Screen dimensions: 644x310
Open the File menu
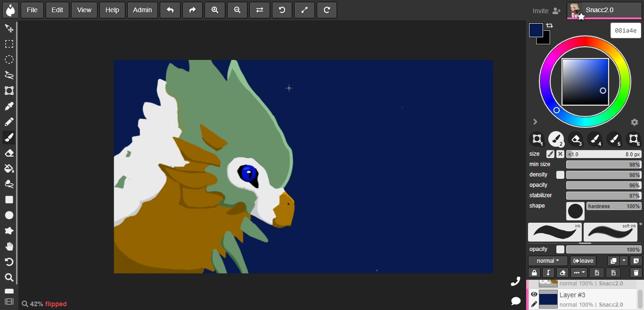(x=32, y=10)
